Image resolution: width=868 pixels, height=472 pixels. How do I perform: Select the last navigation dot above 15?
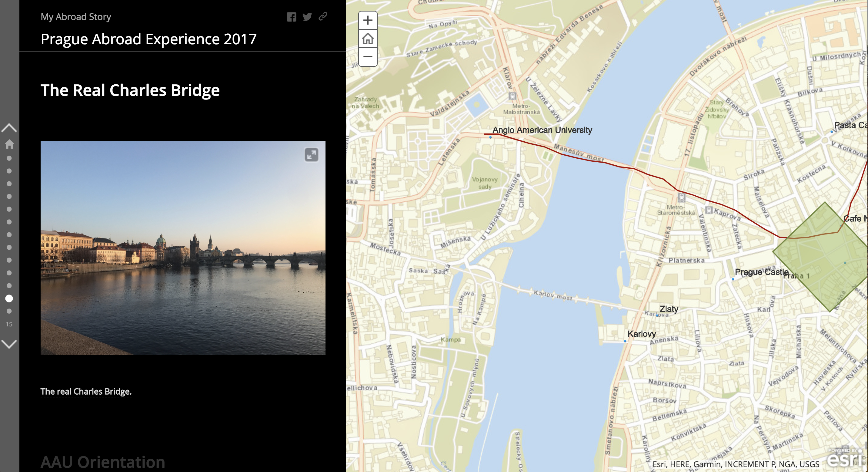(9, 311)
